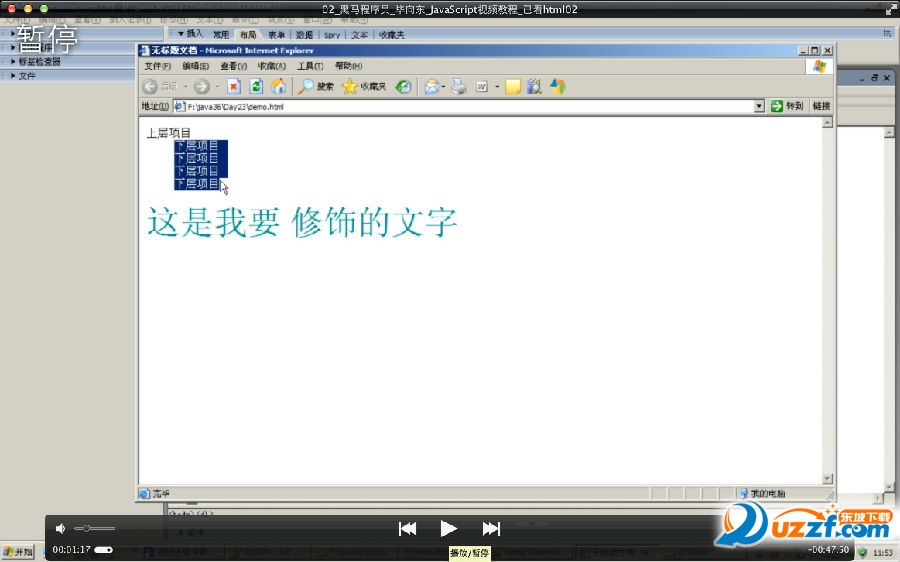Switch to the Spry insert tab
The width and height of the screenshot is (900, 562).
[332, 35]
